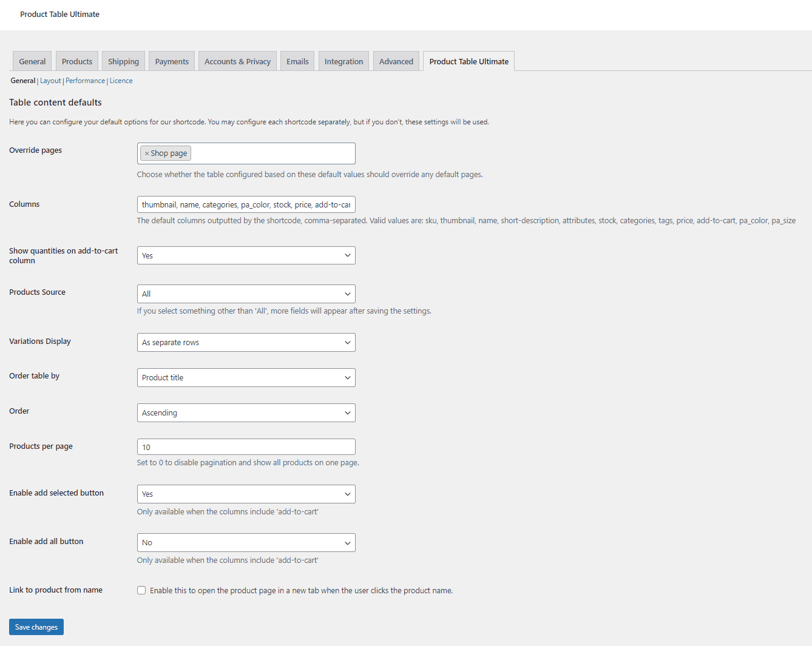Go to the Payments tab
The height and width of the screenshot is (646, 812).
[172, 61]
